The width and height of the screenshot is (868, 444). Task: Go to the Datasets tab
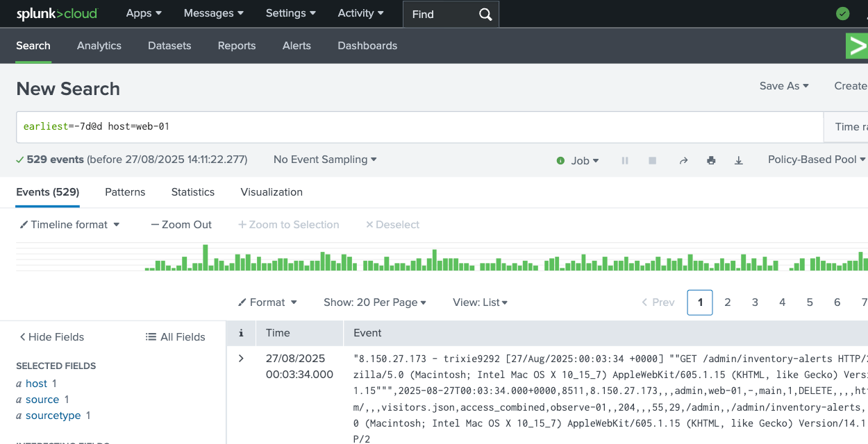(x=169, y=46)
